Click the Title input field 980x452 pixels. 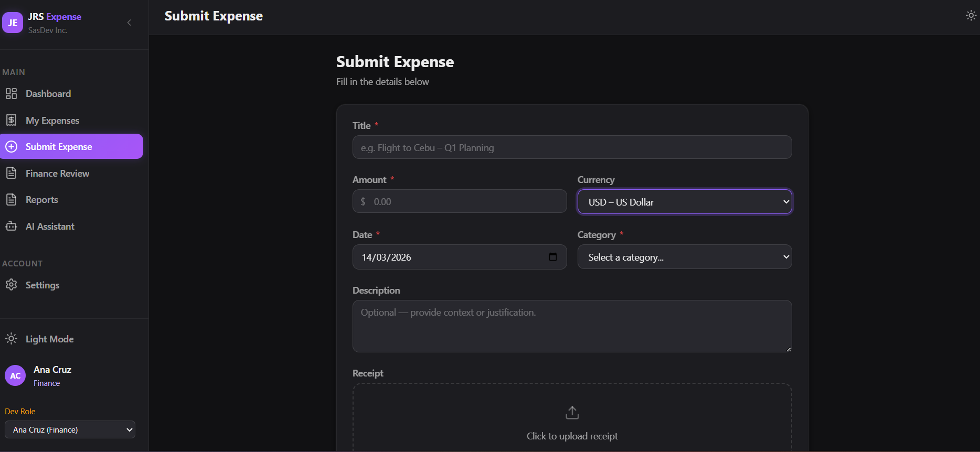(x=572, y=147)
